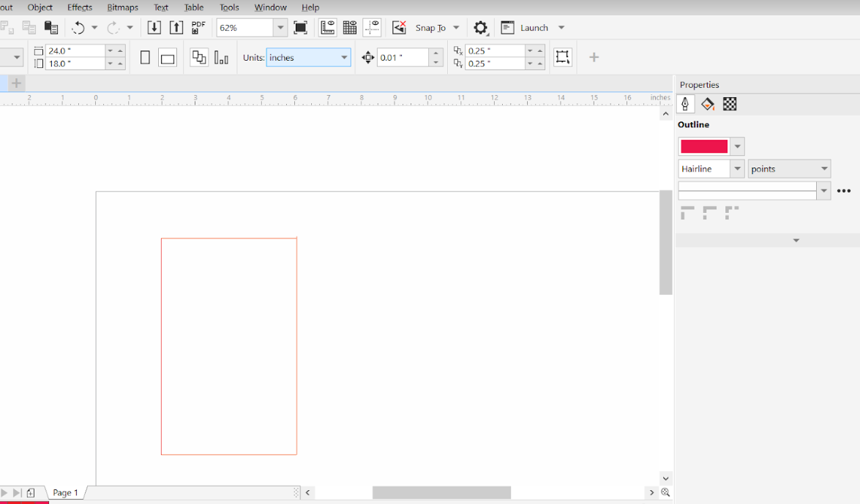Open the Outline section pen icon
The width and height of the screenshot is (860, 504).
pyautogui.click(x=686, y=104)
